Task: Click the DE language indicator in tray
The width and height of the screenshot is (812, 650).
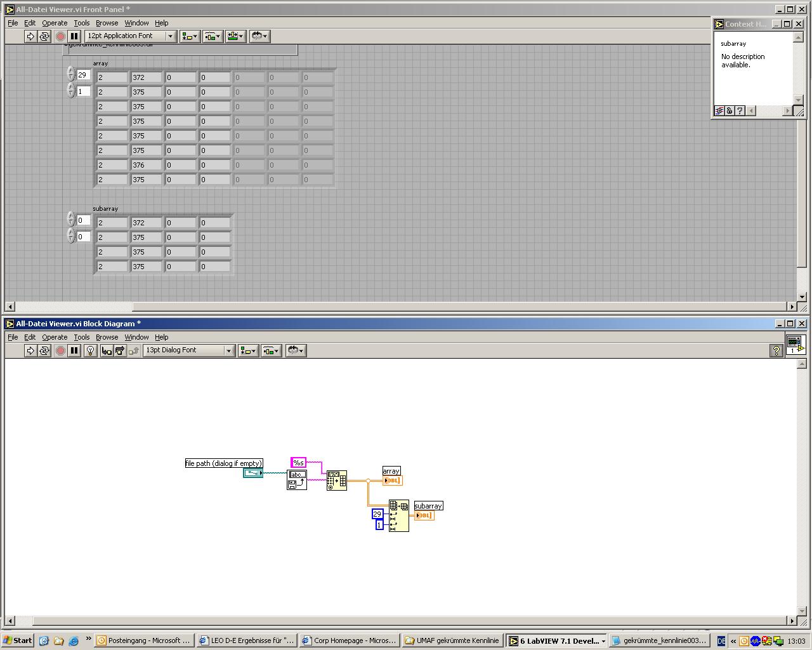Action: pos(721,640)
